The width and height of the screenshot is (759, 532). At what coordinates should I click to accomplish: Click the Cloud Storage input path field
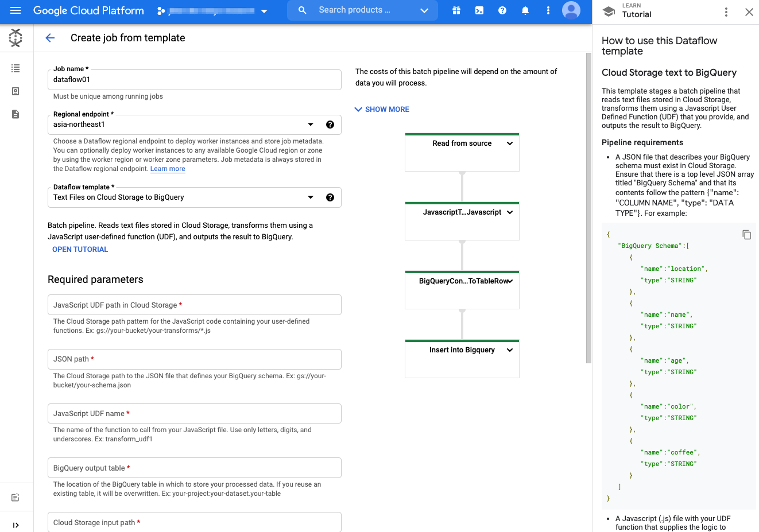point(195,522)
